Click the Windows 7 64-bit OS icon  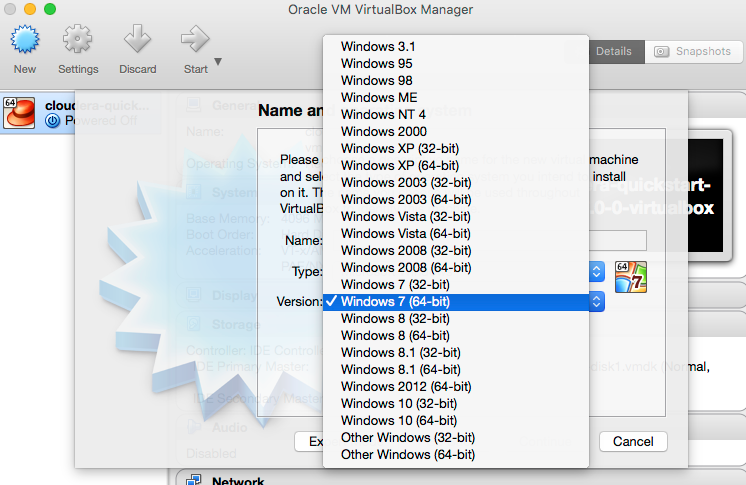click(x=631, y=277)
